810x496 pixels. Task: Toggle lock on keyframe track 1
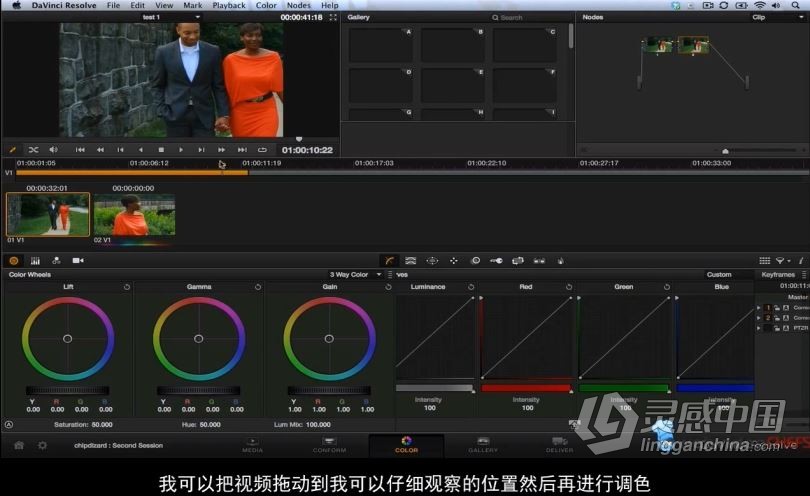click(776, 308)
